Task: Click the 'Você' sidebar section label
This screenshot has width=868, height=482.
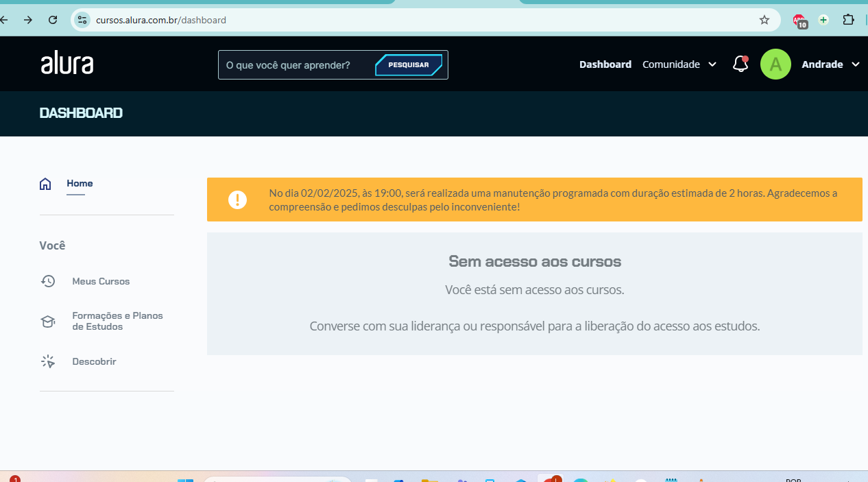Action: click(52, 245)
